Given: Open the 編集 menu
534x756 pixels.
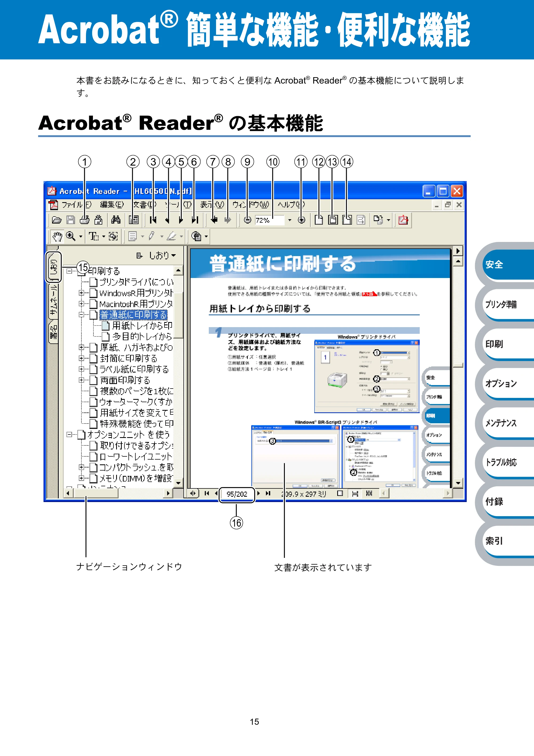Looking at the screenshot, I should coord(112,205).
